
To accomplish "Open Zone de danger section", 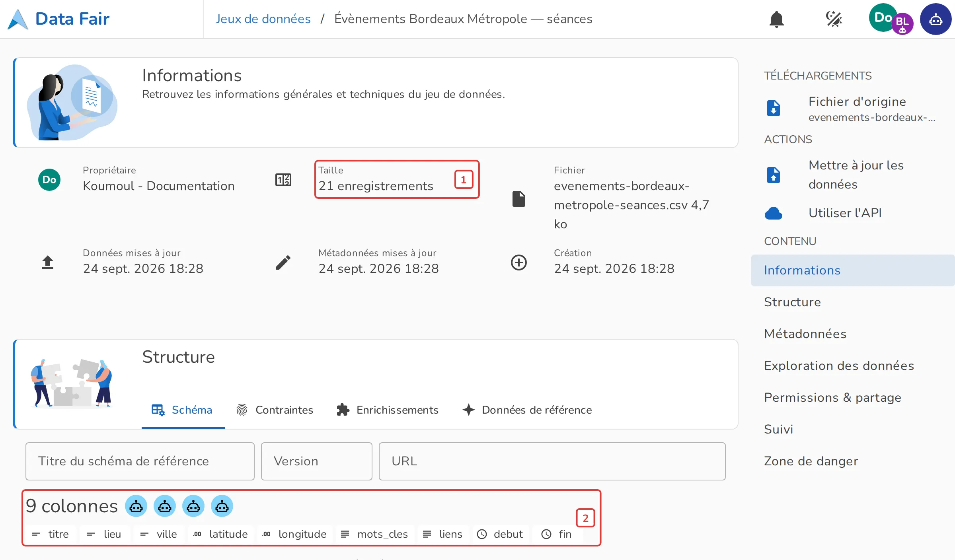I will pos(853,461).
